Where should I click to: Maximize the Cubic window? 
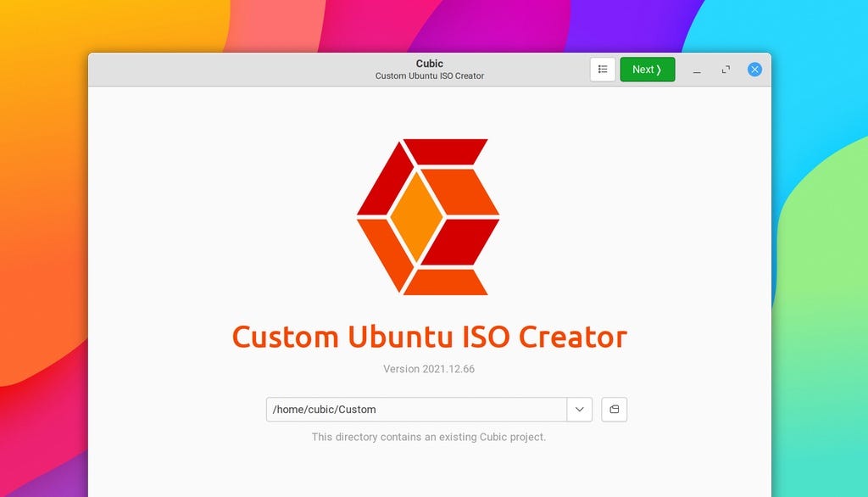click(726, 70)
